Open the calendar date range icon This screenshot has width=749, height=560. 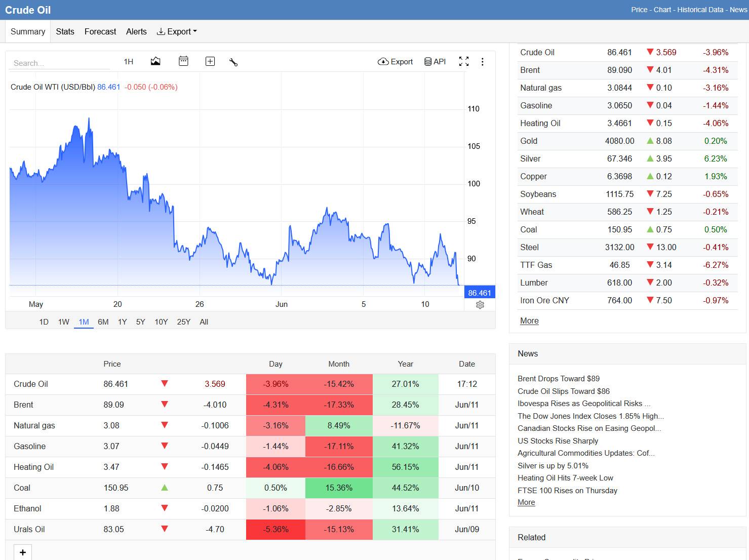183,61
